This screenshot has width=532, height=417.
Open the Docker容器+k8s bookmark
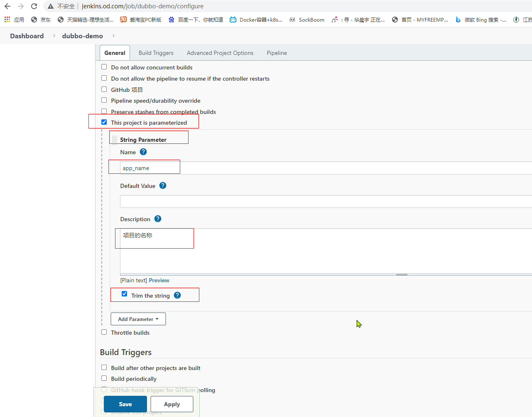(256, 20)
